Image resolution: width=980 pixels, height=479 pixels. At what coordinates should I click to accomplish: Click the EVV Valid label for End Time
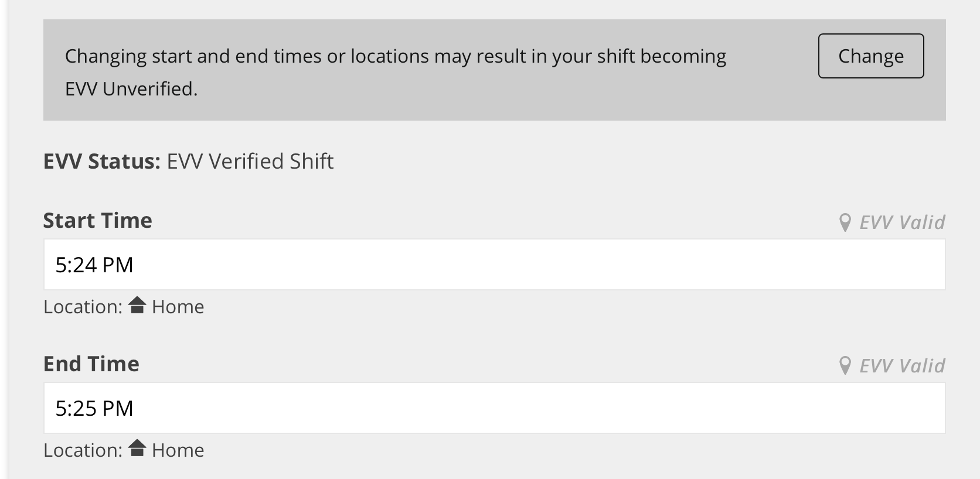[x=902, y=366]
